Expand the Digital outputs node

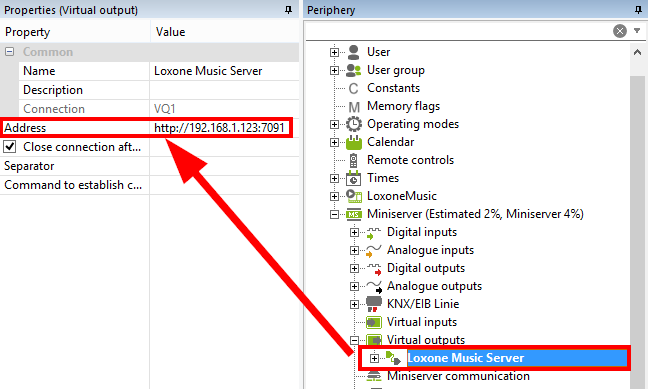click(354, 269)
